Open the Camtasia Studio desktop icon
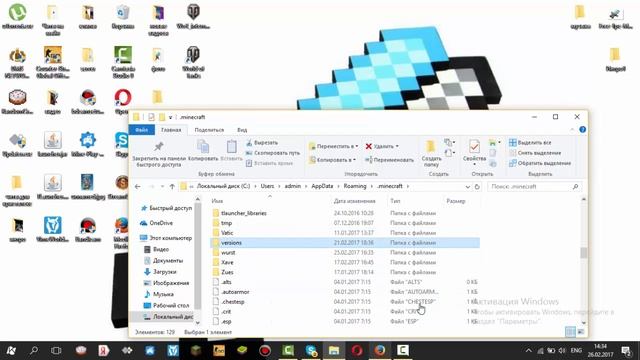Screen dimensions: 640x360 point(123,62)
